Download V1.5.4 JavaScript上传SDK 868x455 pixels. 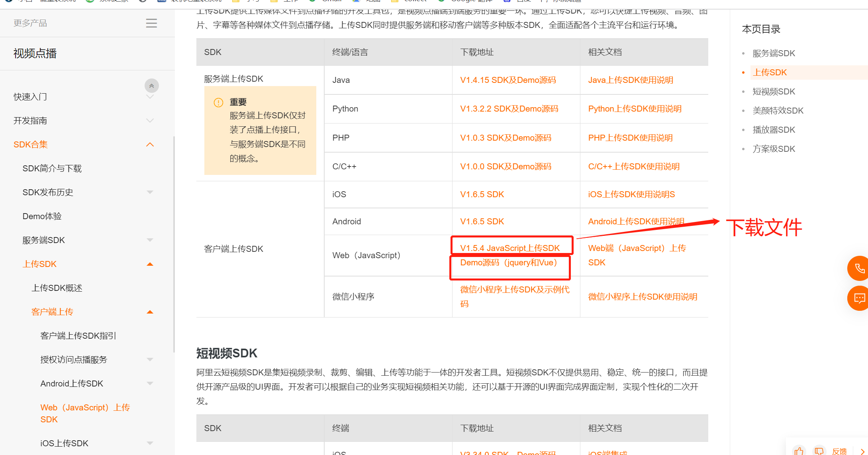509,248
